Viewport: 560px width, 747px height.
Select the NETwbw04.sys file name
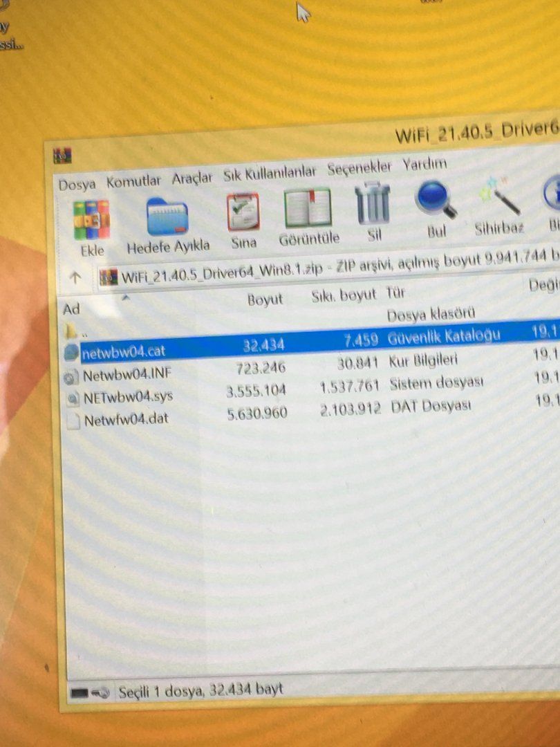click(128, 397)
